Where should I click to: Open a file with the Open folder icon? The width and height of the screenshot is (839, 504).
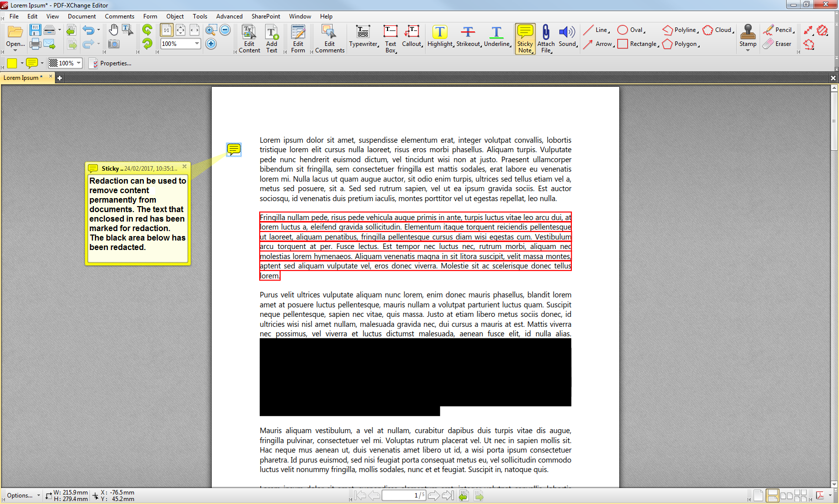(15, 32)
